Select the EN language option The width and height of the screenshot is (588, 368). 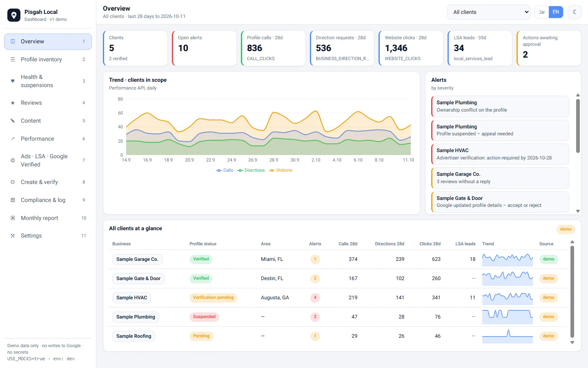point(556,12)
